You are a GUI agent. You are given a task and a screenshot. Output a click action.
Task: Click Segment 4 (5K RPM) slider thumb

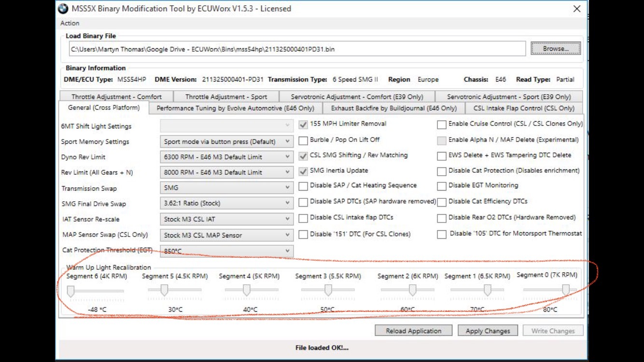pos(247,290)
